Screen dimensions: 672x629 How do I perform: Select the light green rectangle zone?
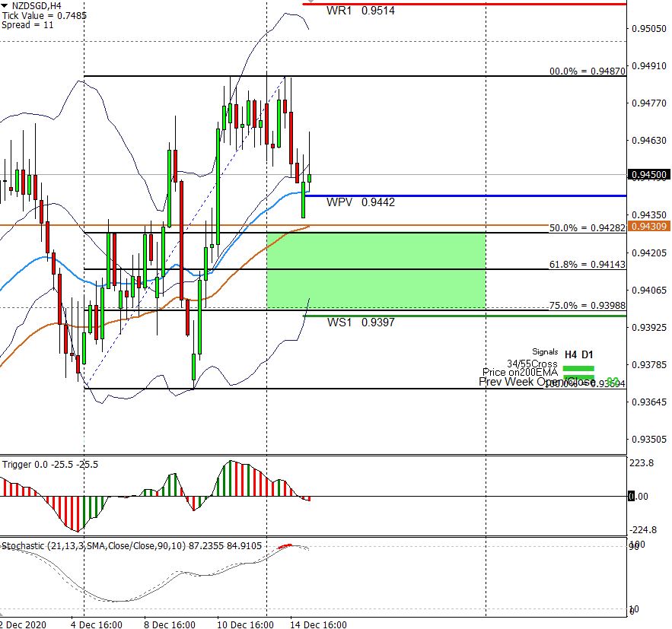pos(376,270)
